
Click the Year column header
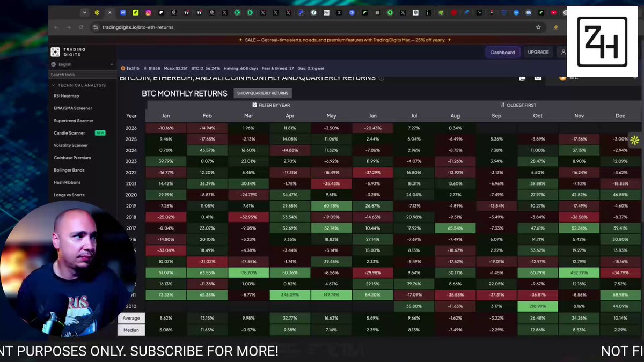pyautogui.click(x=131, y=116)
